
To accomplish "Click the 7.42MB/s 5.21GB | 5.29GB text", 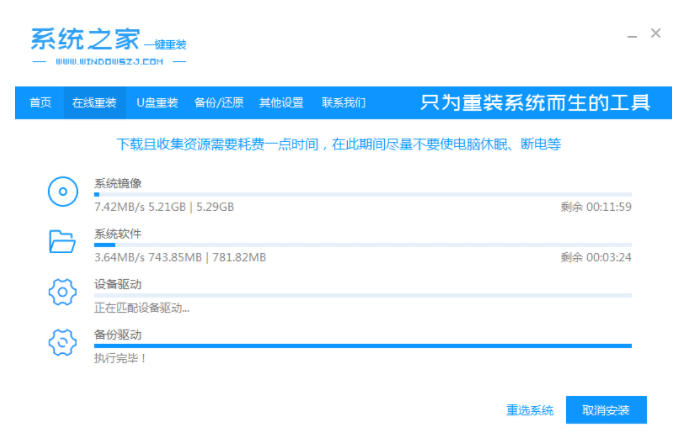I will (164, 207).
